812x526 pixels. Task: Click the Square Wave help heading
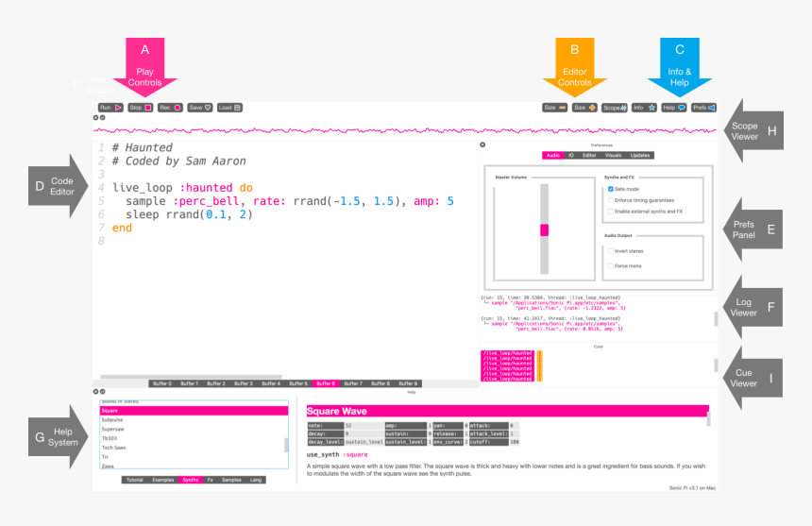(x=508, y=411)
